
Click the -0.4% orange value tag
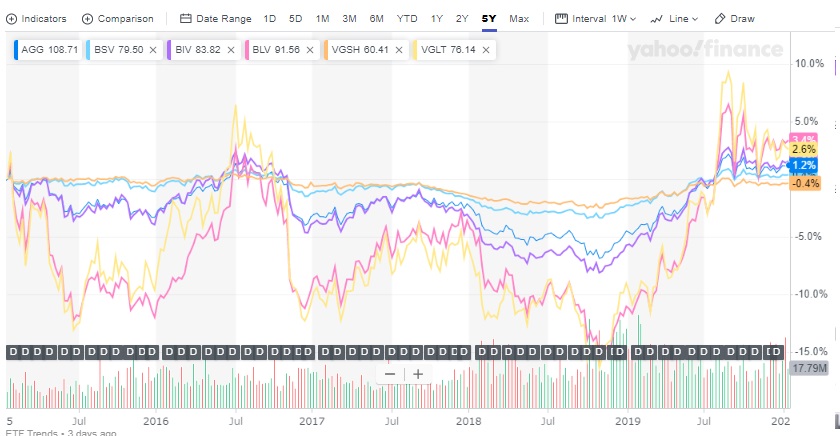(805, 184)
